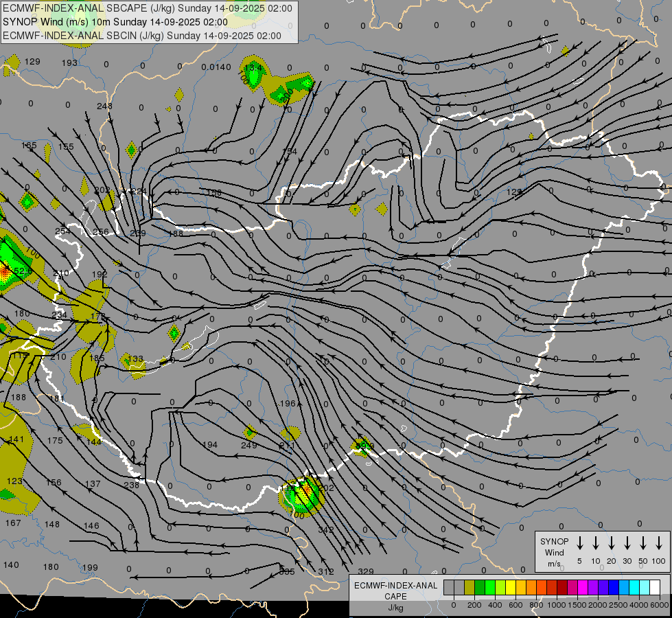The height and width of the screenshot is (618, 672).
Task: Click the ECMWF-INDEX-ANAL CAPE legend label
Action: (x=395, y=596)
